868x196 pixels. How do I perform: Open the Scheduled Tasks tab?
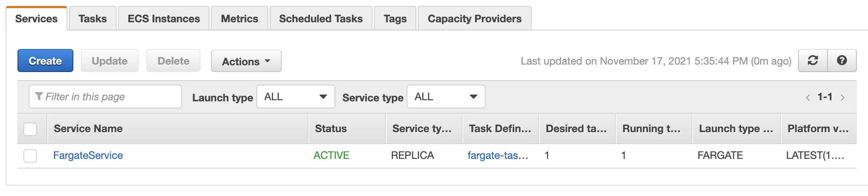[x=321, y=19]
